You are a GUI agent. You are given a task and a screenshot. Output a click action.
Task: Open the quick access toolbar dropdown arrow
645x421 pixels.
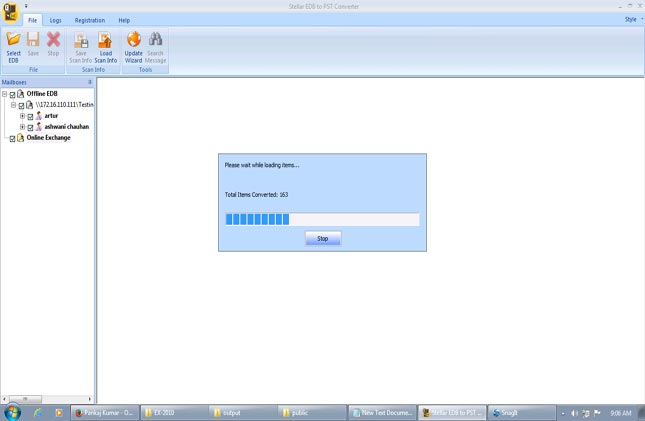point(26,6)
